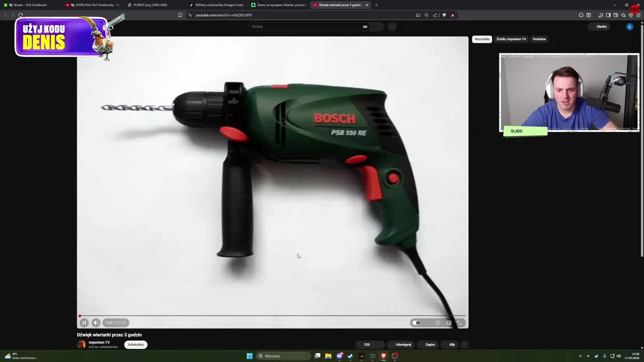Viewport: 644px width, 362px height.
Task: Open the Imperium TV channel name link
Action: (99, 342)
